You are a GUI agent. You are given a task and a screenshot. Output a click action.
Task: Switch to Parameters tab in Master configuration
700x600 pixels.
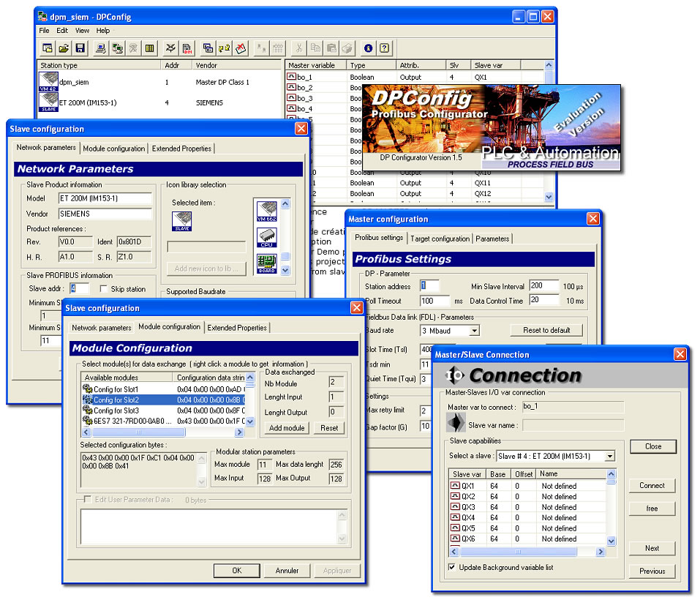pos(492,239)
